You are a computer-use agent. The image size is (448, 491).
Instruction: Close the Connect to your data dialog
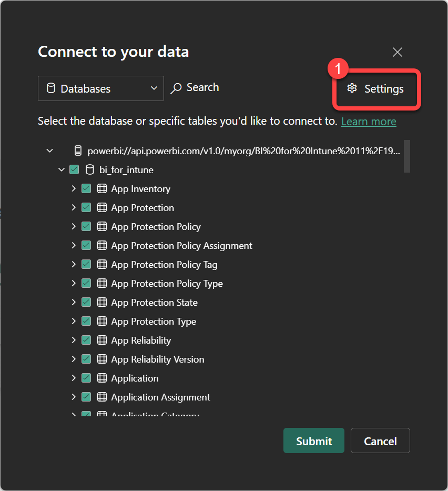(398, 52)
